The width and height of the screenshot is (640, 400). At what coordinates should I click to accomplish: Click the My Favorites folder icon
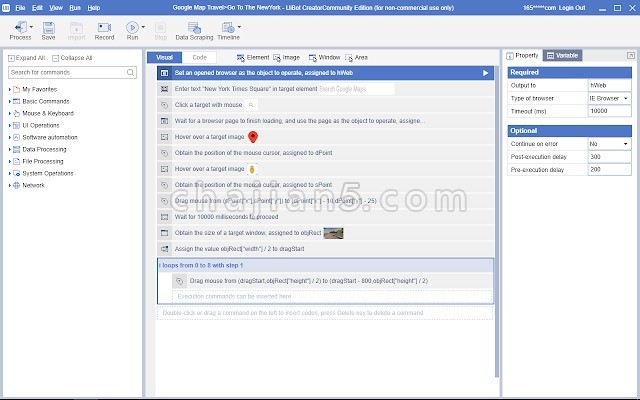[16, 89]
